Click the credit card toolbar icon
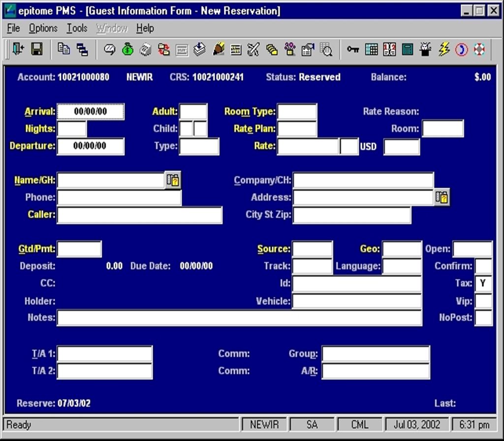This screenshot has height=441, width=504. pos(182,50)
